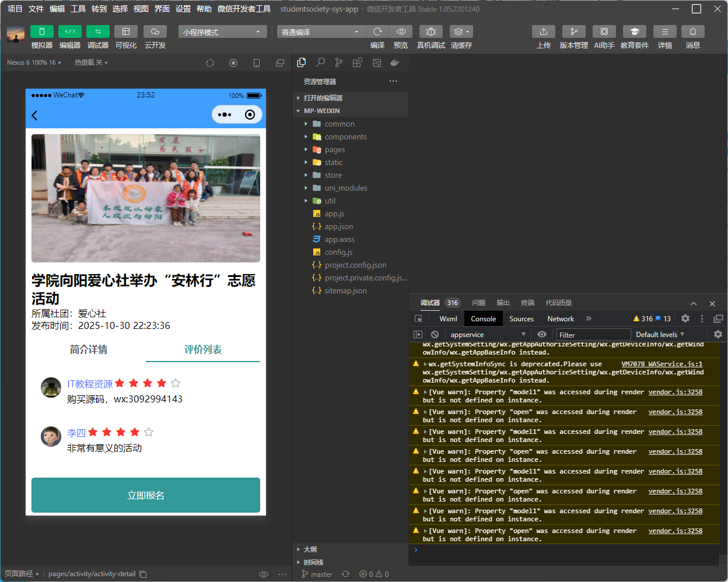Click the activity group photo
The image size is (728, 582).
[146, 198]
